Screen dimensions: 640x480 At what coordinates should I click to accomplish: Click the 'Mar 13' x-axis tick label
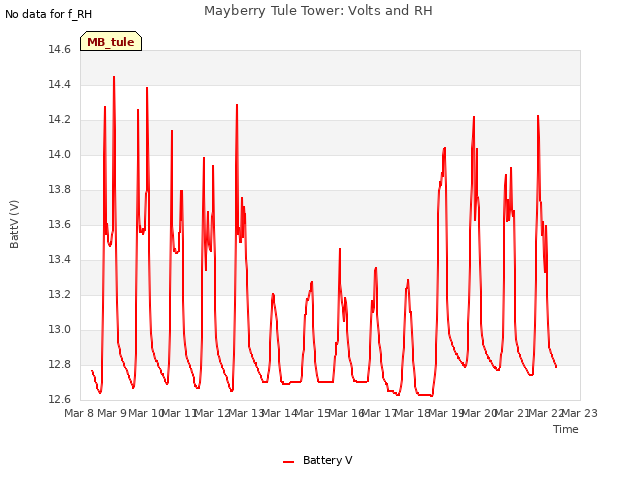(x=245, y=413)
